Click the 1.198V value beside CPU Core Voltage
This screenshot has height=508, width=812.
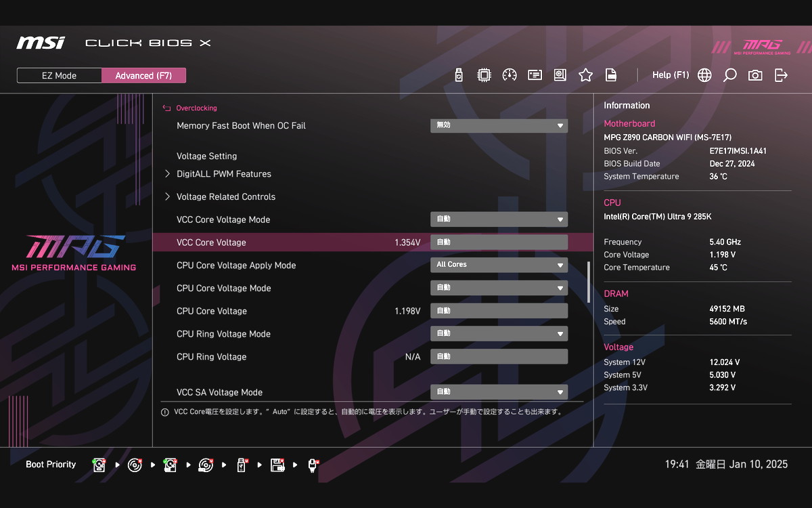(x=407, y=311)
